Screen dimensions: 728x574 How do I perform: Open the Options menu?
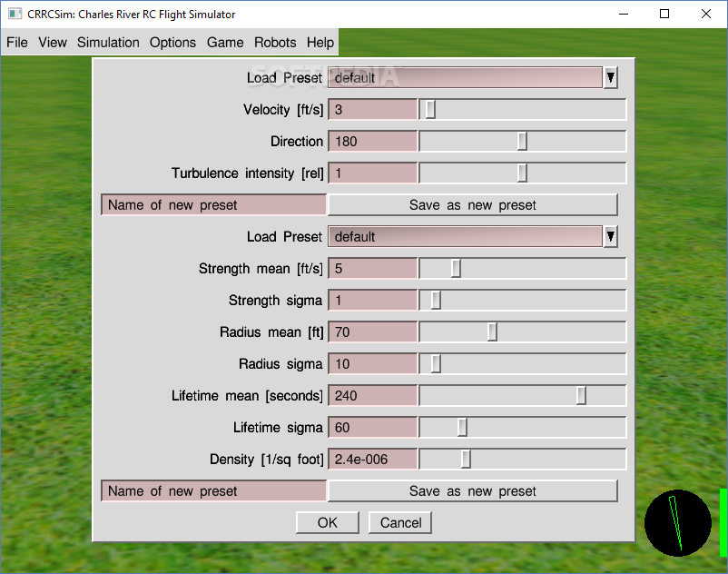172,43
